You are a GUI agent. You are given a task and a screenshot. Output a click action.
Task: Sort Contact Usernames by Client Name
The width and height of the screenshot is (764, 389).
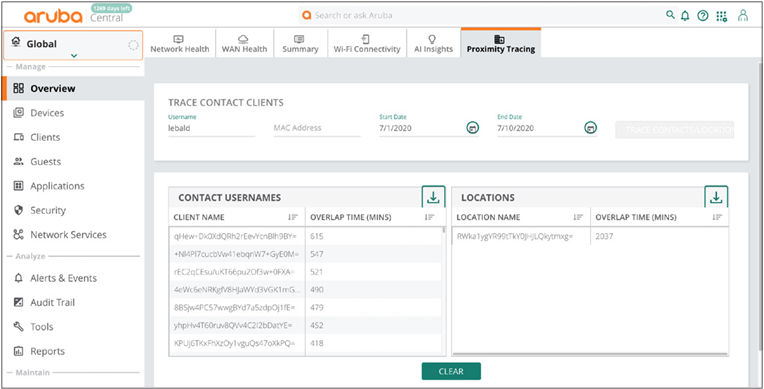[x=292, y=217]
